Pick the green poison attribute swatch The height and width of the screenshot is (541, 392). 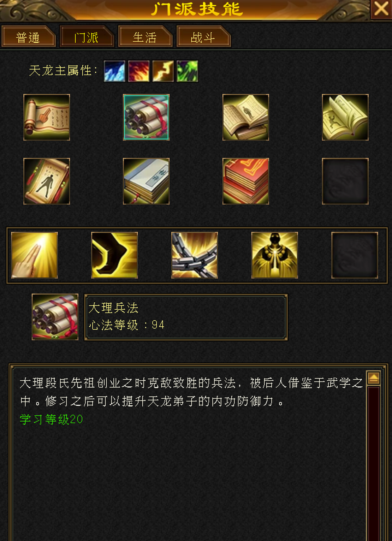(188, 71)
